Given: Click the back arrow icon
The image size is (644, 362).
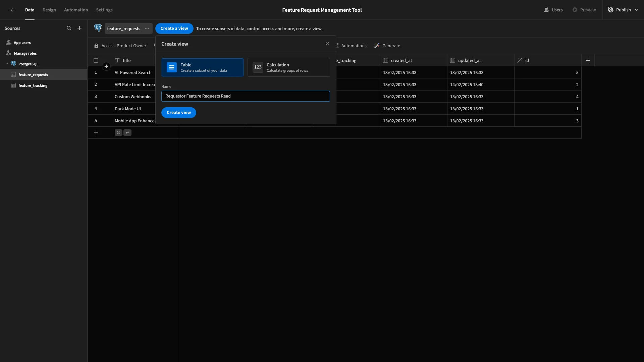Looking at the screenshot, I should click(13, 10).
